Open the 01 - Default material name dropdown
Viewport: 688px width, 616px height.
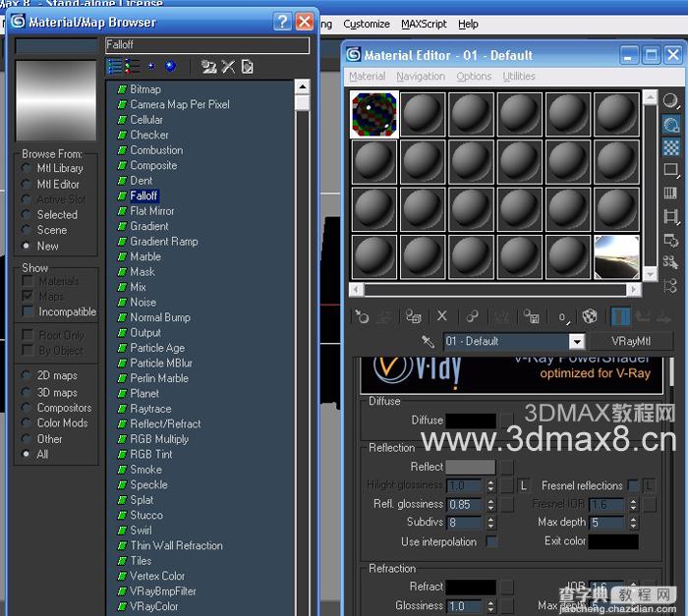coord(578,341)
